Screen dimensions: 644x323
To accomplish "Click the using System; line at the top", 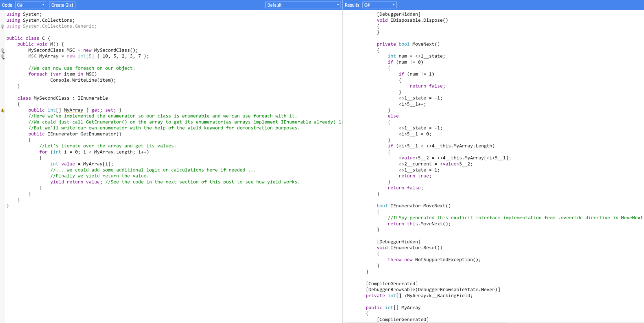I will click(24, 14).
